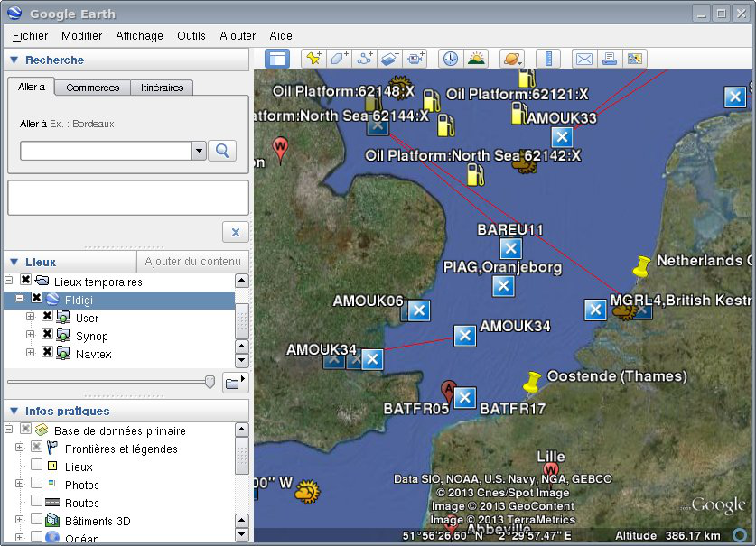Click the BAREU11 ship marker

click(x=511, y=249)
